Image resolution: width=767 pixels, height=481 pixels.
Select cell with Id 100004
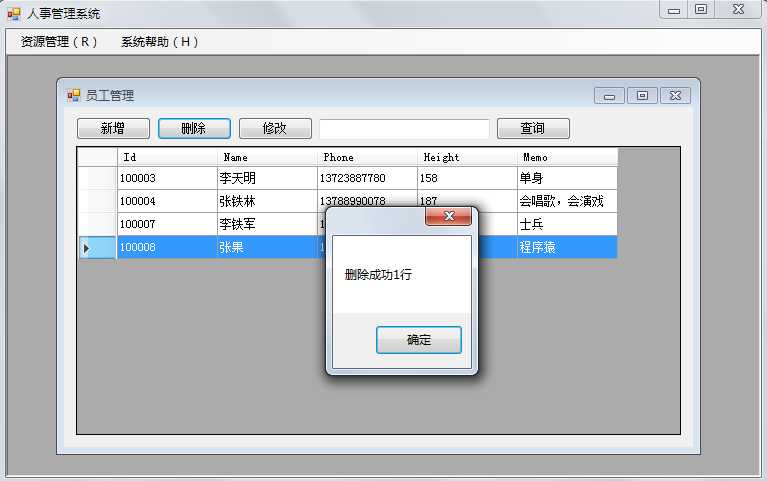point(167,201)
